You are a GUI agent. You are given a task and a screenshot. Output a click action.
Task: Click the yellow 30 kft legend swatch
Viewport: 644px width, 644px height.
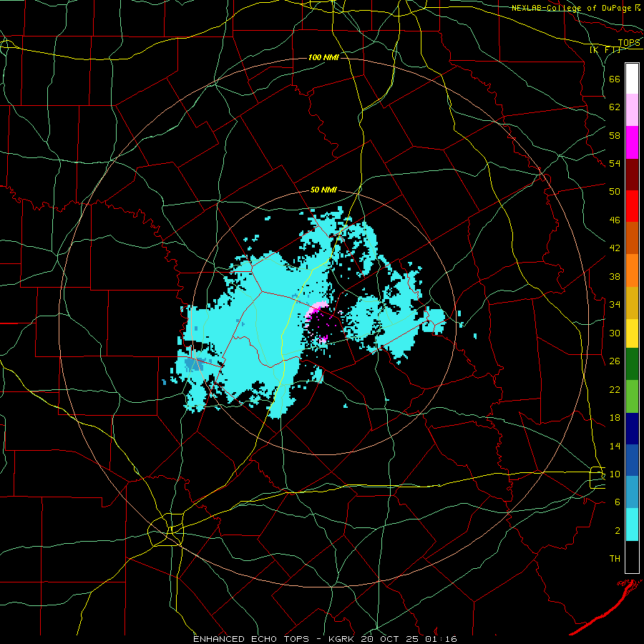pos(632,333)
